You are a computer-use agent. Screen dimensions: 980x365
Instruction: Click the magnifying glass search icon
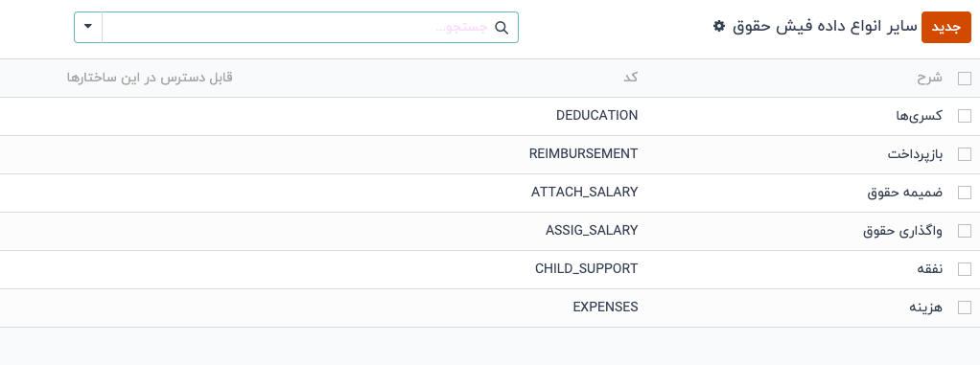pyautogui.click(x=502, y=28)
